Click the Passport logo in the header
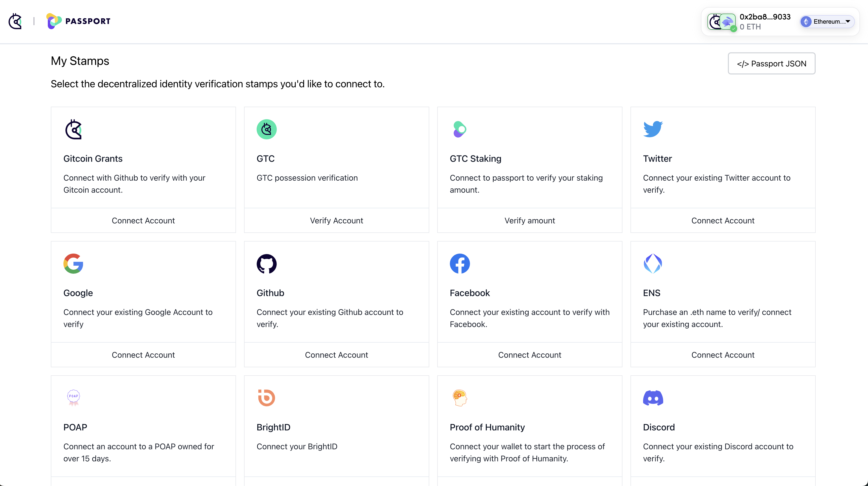The image size is (868, 486). pos(78,21)
